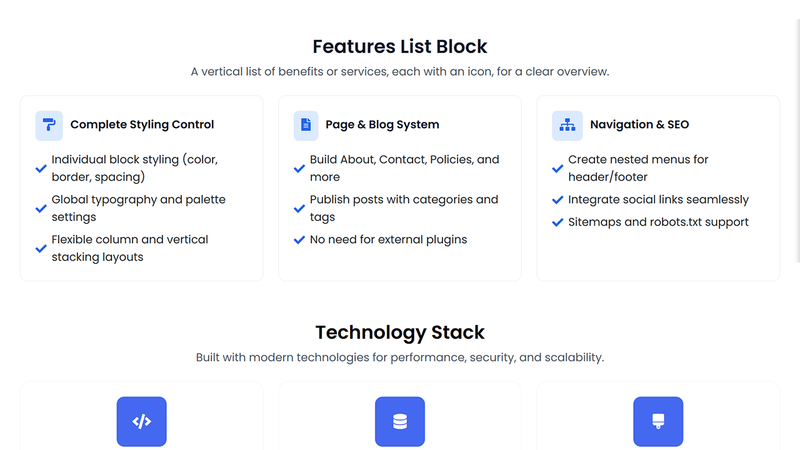Click checkmark beside Sitemaps and robots.txt support
This screenshot has height=450, width=800.
pos(558,222)
